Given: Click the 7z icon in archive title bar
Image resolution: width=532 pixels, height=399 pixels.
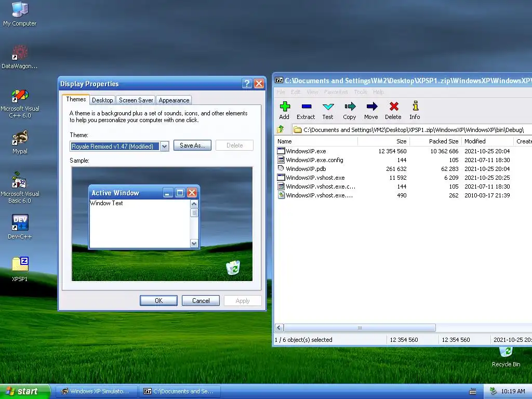Looking at the screenshot, I should 279,81.
